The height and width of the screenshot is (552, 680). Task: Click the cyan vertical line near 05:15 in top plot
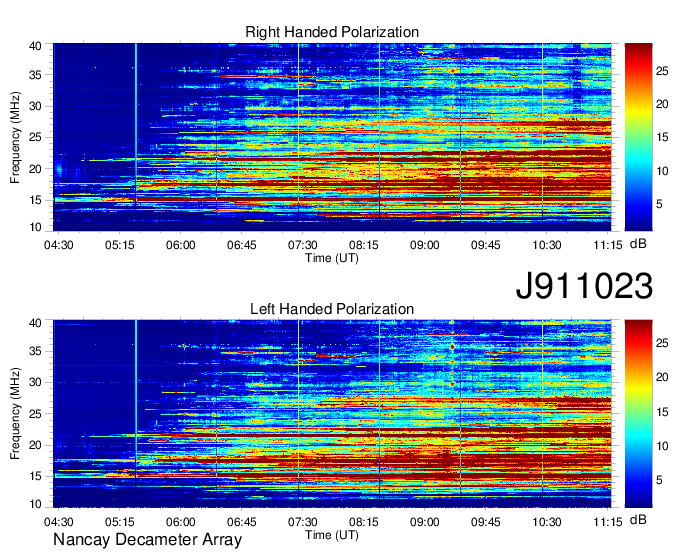tap(136, 126)
